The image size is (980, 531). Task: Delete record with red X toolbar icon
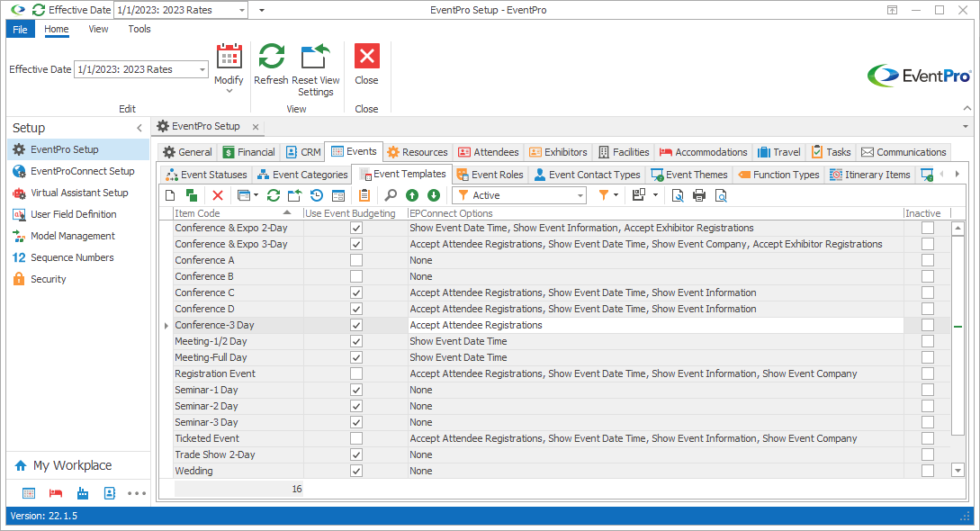click(218, 195)
